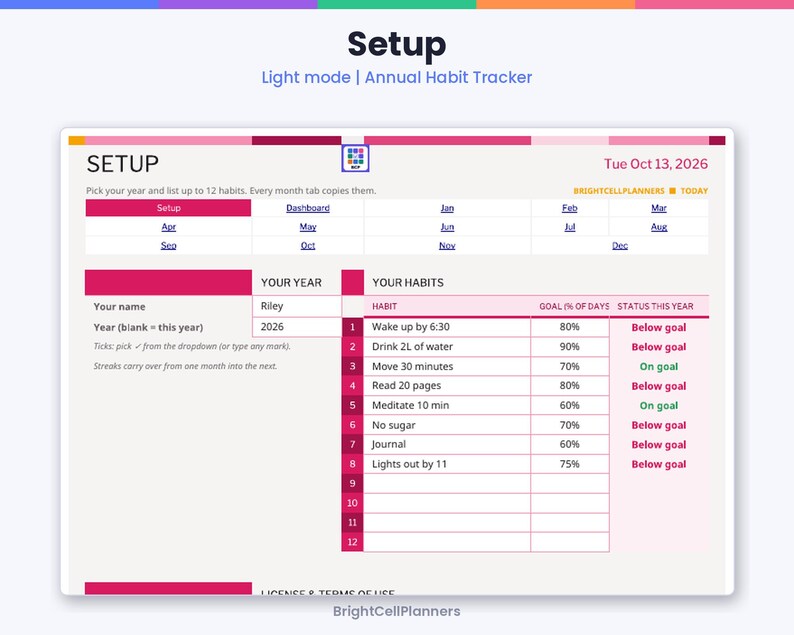Click the BRIGHTCELLPLANNERS label

coord(619,191)
